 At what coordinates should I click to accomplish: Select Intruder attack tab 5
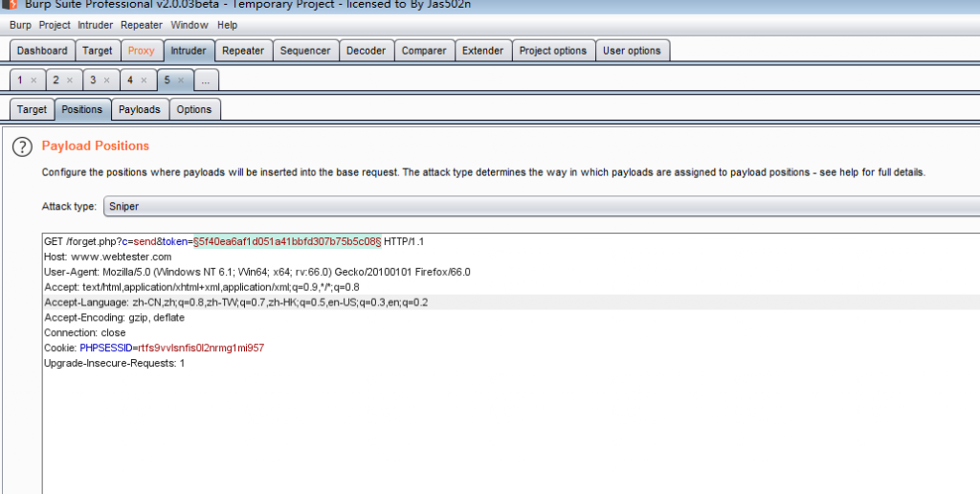(x=167, y=80)
